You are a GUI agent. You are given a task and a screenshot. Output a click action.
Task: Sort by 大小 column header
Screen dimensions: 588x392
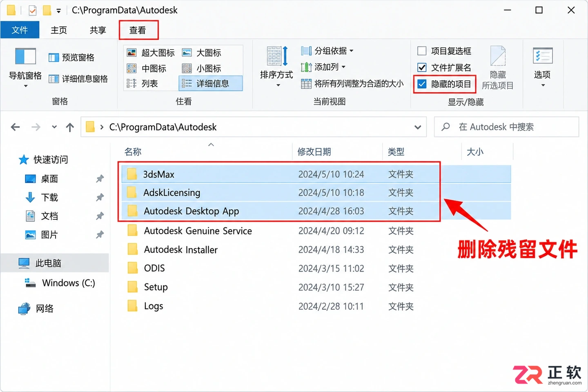(x=475, y=152)
